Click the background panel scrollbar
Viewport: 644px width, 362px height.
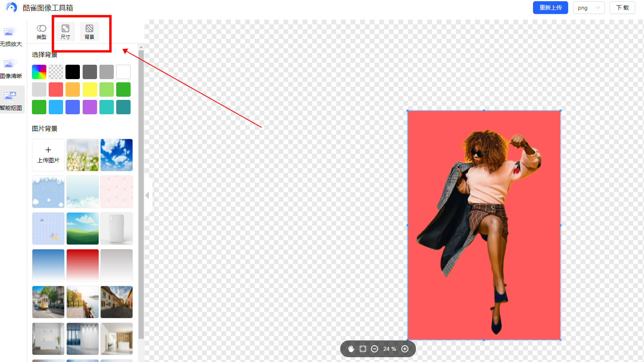pos(141,195)
